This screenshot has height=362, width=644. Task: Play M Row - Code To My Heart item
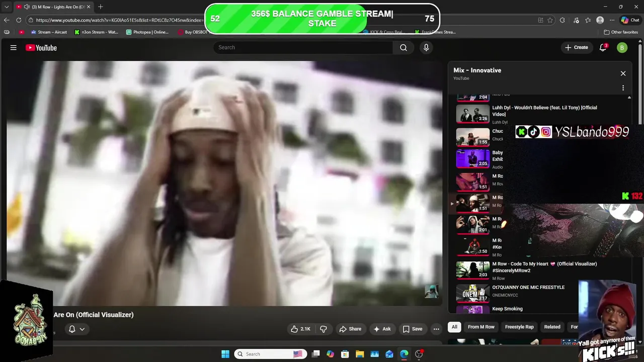538,270
